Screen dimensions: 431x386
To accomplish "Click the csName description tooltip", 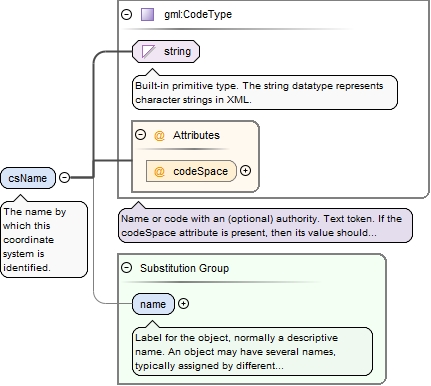I will point(44,239).
